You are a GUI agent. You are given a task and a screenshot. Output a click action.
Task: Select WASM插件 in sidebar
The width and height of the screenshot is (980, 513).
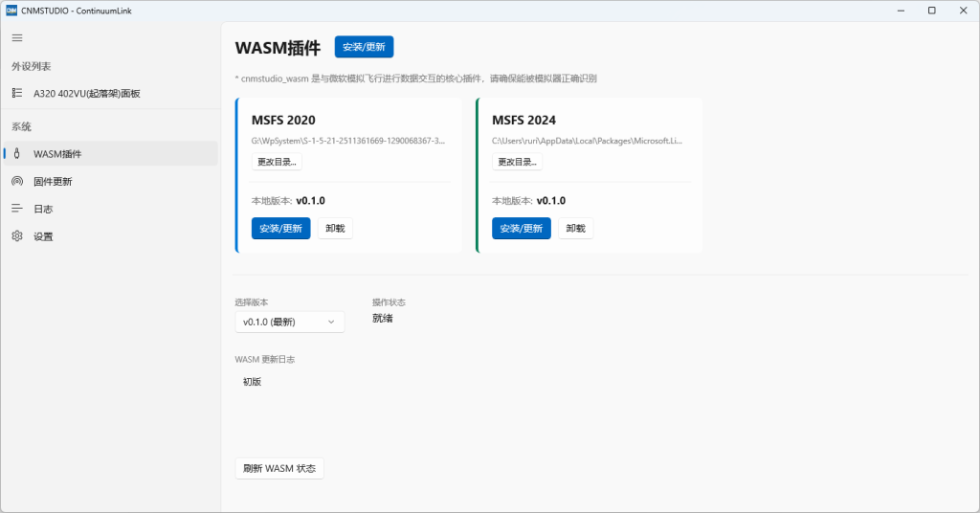click(x=110, y=154)
